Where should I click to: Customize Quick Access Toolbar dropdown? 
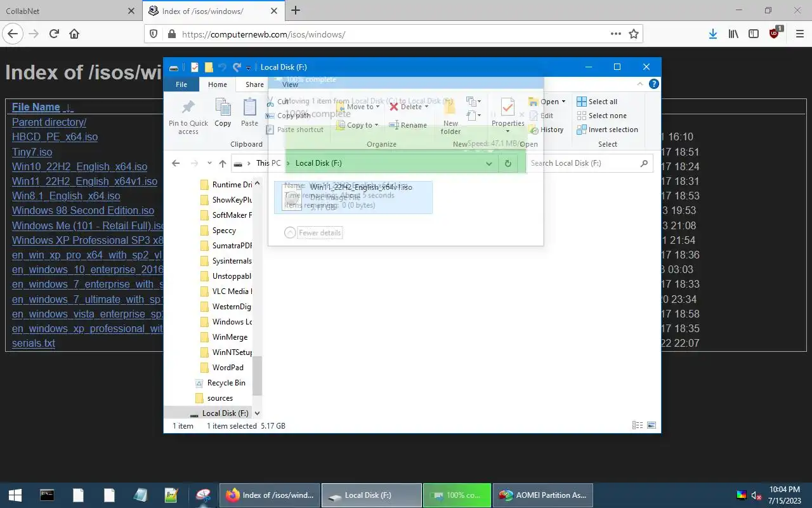[x=249, y=67]
